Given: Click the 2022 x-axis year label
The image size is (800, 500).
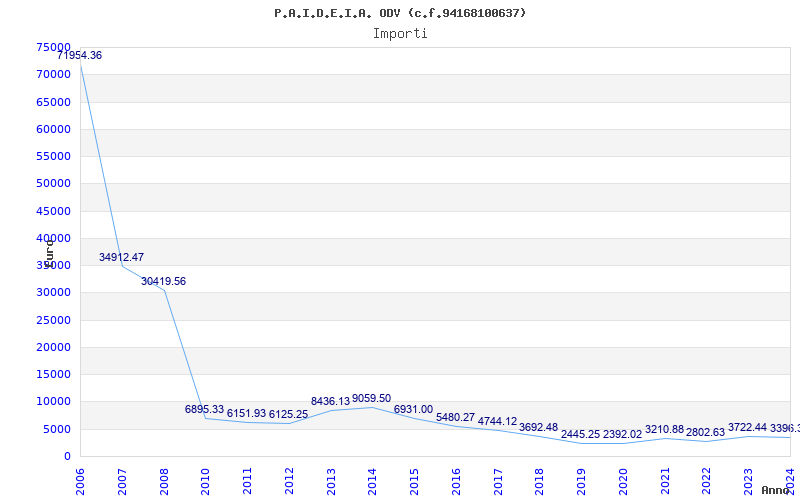Looking at the screenshot, I should (706, 481).
